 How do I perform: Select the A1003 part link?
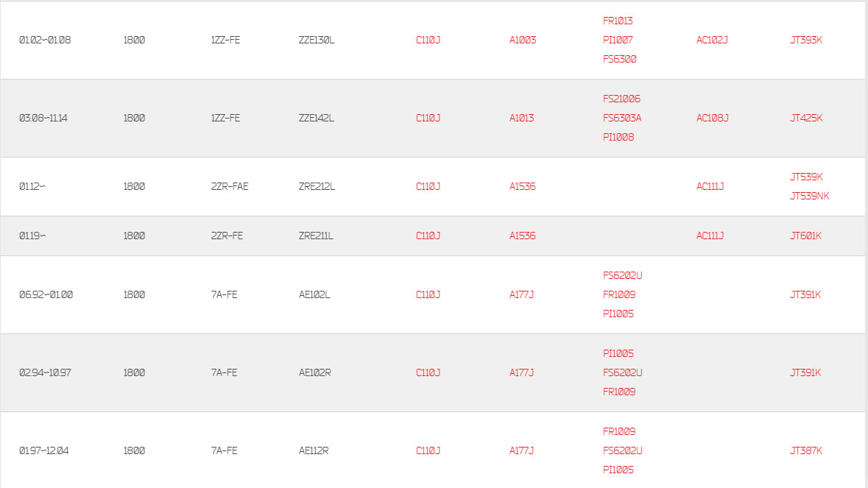point(523,40)
